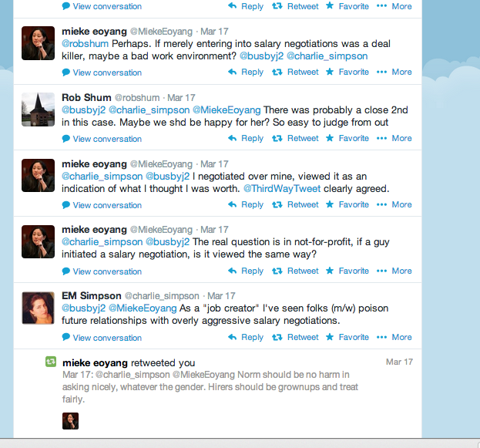This screenshot has width=480, height=448.
Task: Click "Mar 17" timestamp on Rob Shum's tweet
Action: click(x=181, y=98)
